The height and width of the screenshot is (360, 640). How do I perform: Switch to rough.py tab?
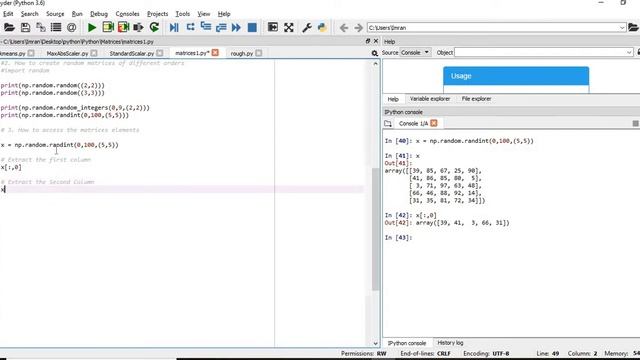[242, 53]
